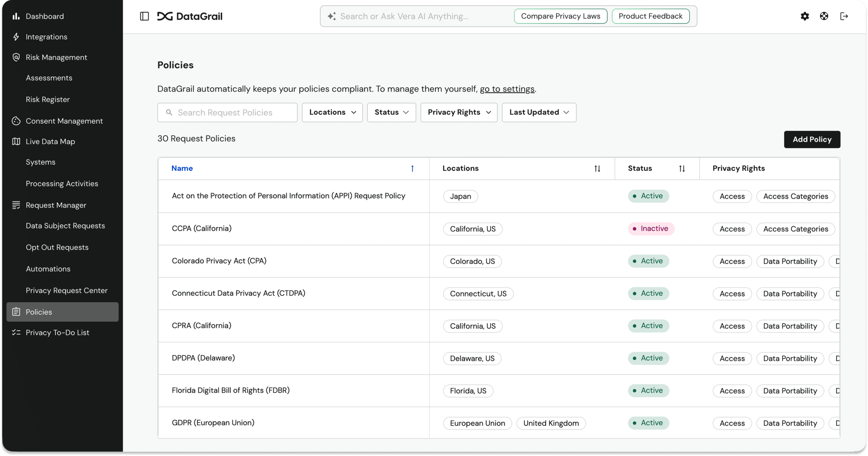Image resolution: width=868 pixels, height=456 pixels.
Task: Click the United Kingdom location tag
Action: point(551,423)
